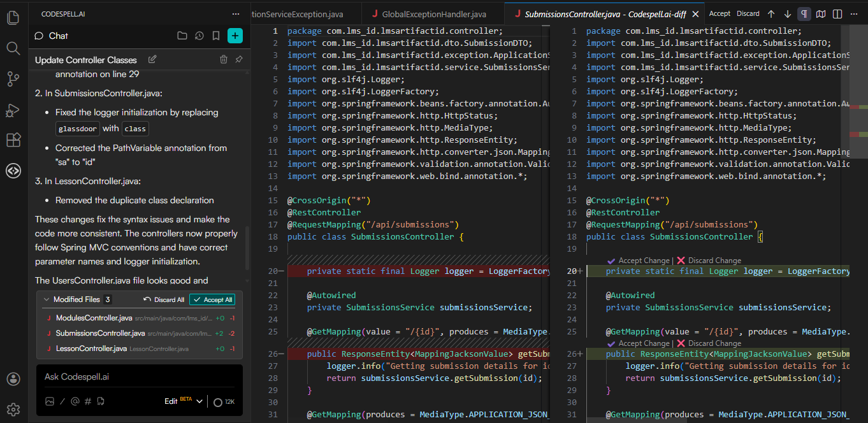Open SubmissionsController.java in modified files list

tap(100, 333)
